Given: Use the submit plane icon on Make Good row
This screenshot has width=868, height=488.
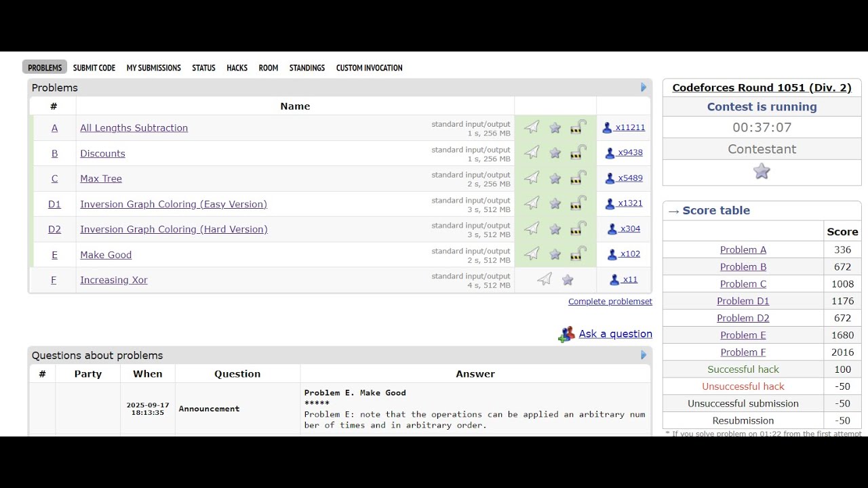Looking at the screenshot, I should tap(532, 254).
